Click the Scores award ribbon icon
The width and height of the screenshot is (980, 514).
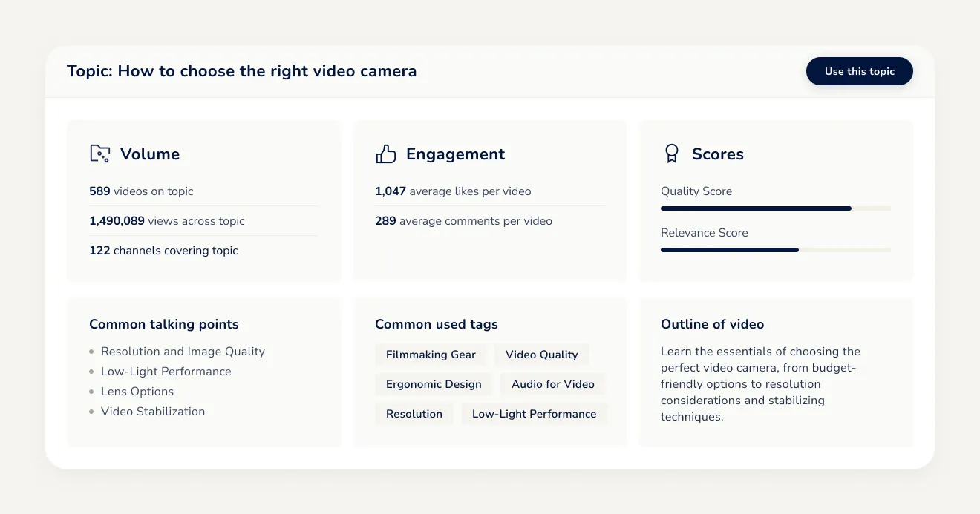pos(671,154)
